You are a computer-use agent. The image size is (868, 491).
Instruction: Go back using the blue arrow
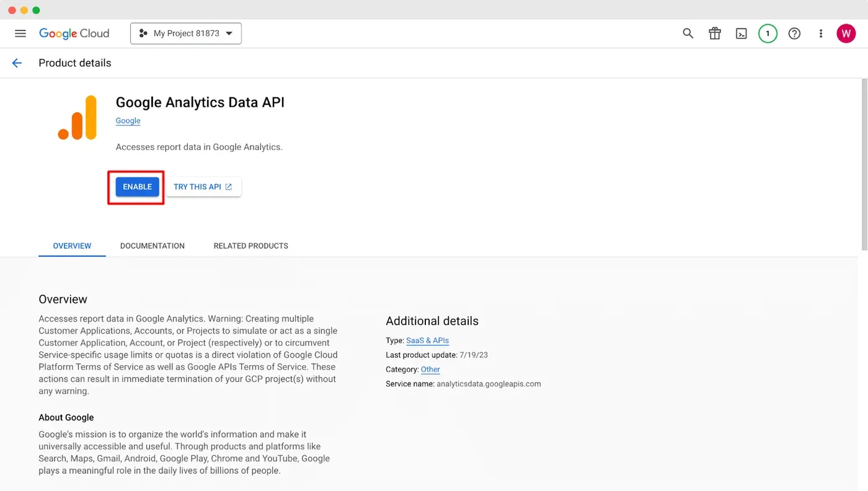[x=17, y=63]
